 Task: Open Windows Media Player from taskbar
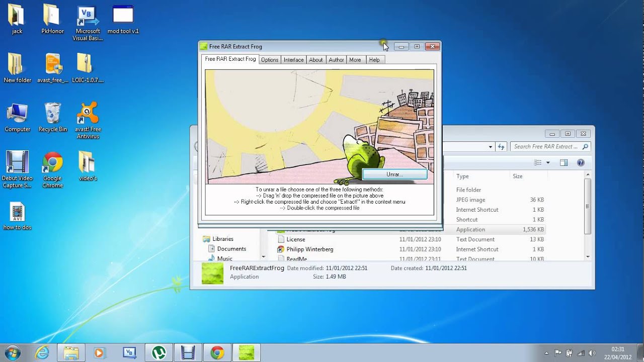click(99, 353)
